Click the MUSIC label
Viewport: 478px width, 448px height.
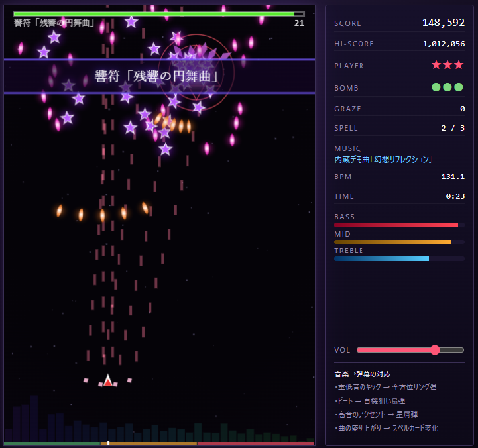[x=347, y=148]
